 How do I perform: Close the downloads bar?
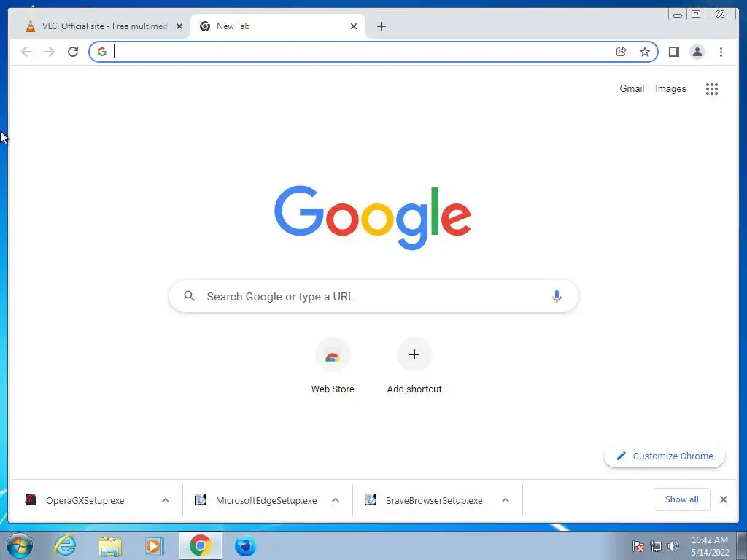point(723,499)
